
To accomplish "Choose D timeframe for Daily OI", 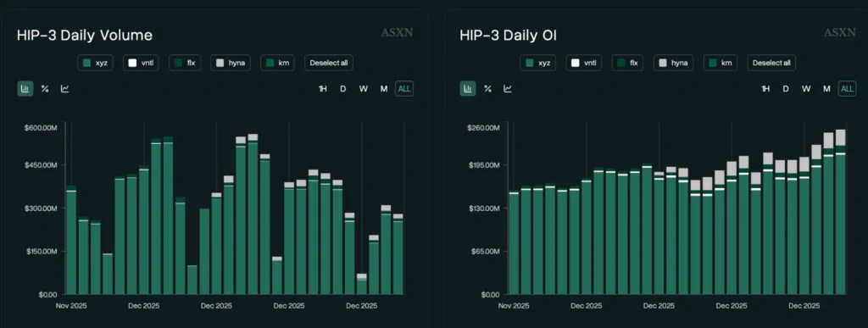I will click(x=786, y=89).
